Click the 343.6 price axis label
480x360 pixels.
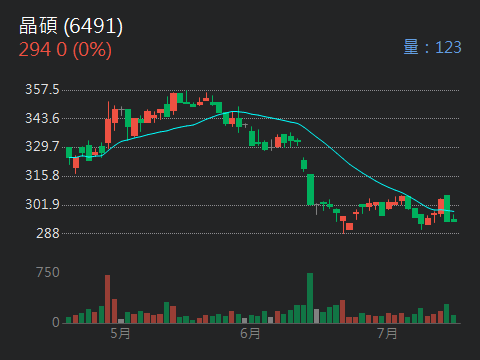point(42,118)
